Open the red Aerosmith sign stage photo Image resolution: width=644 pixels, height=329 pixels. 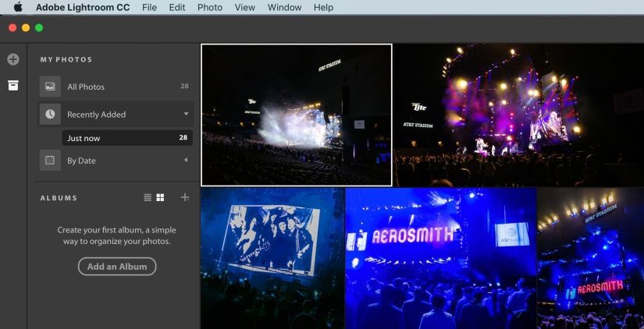tap(591, 258)
